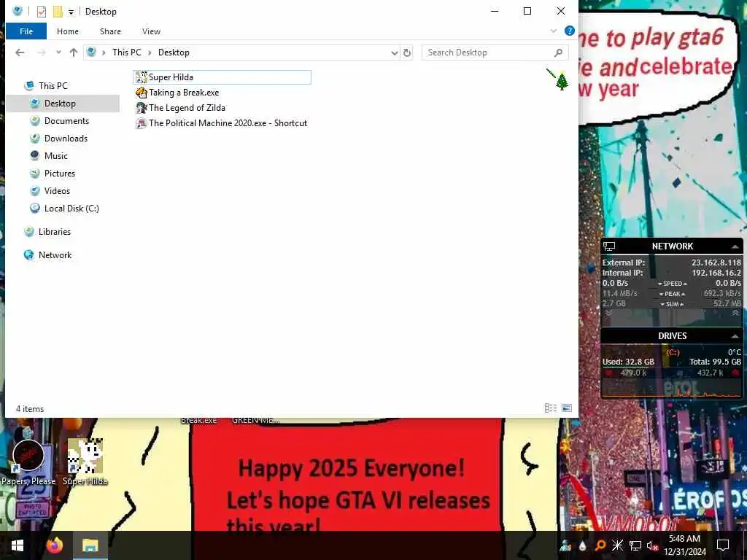Screen dimensions: 747x560
Task: Select Documents in the navigation pane
Action: 66,121
